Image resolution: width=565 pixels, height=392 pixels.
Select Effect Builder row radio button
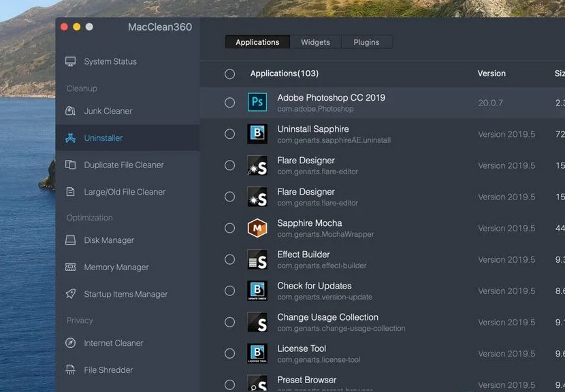tap(229, 259)
